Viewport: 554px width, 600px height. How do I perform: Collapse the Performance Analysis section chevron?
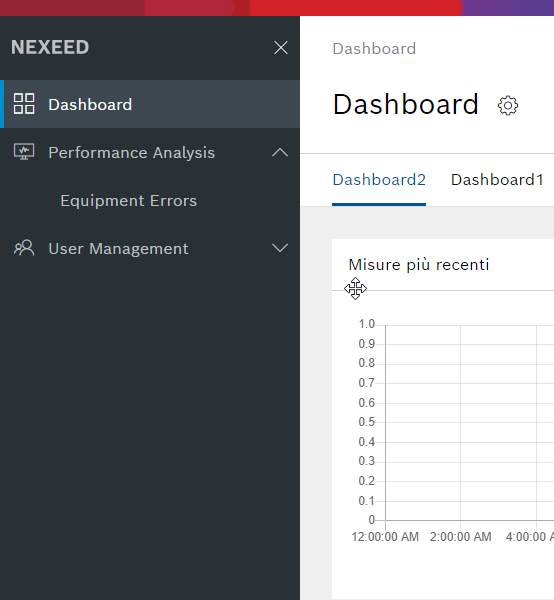pos(280,152)
